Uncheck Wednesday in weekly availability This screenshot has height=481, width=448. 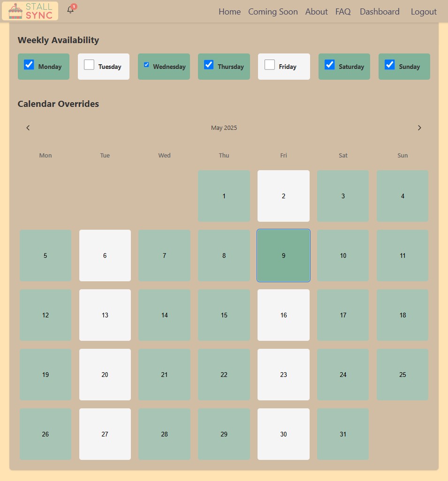tap(146, 65)
